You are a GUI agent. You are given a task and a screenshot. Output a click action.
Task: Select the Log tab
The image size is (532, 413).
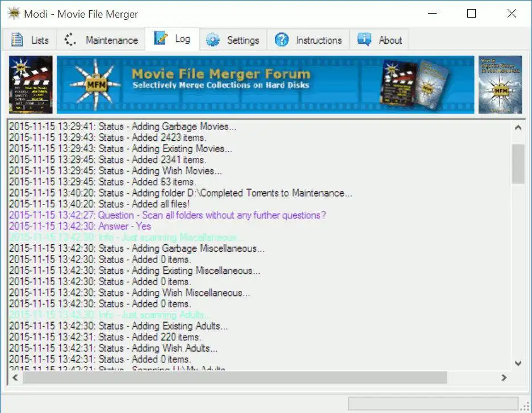pyautogui.click(x=173, y=39)
